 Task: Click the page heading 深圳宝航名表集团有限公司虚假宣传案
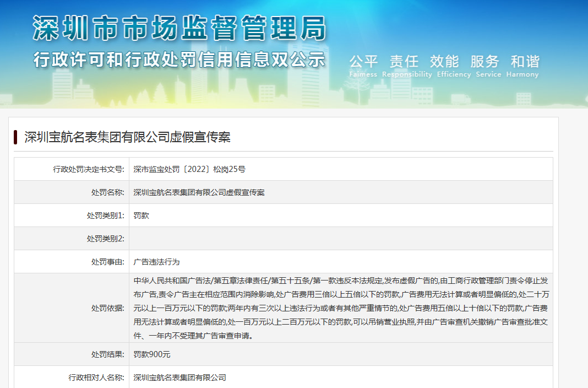pyautogui.click(x=128, y=137)
